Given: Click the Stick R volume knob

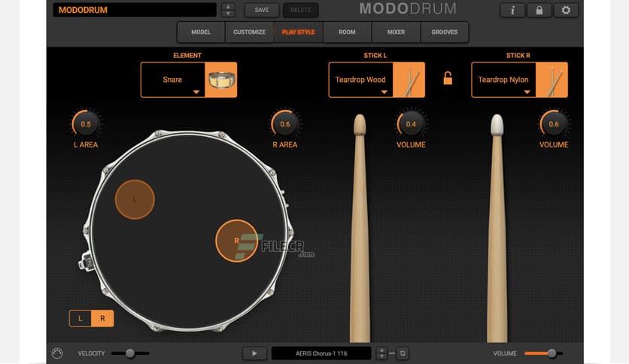Looking at the screenshot, I should pyautogui.click(x=554, y=124).
